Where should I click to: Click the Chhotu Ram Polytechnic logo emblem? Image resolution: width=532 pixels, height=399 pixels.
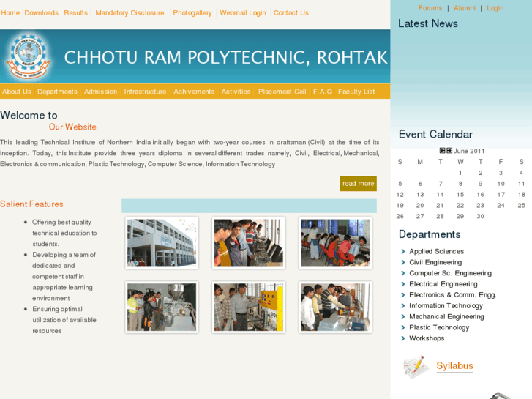(x=28, y=56)
